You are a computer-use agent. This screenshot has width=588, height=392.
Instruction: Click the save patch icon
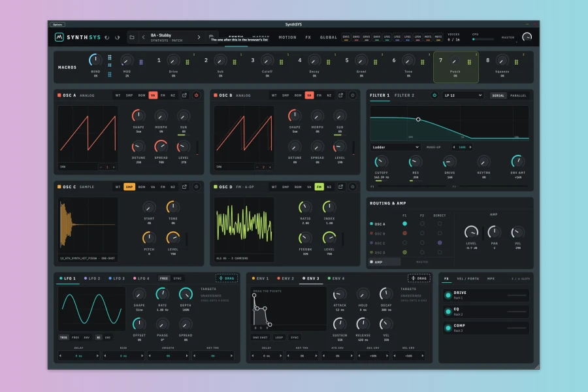(211, 37)
